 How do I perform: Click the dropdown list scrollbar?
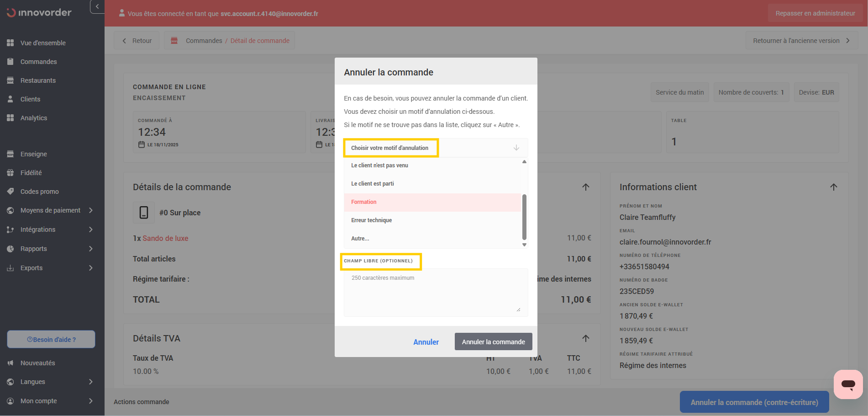pyautogui.click(x=524, y=217)
